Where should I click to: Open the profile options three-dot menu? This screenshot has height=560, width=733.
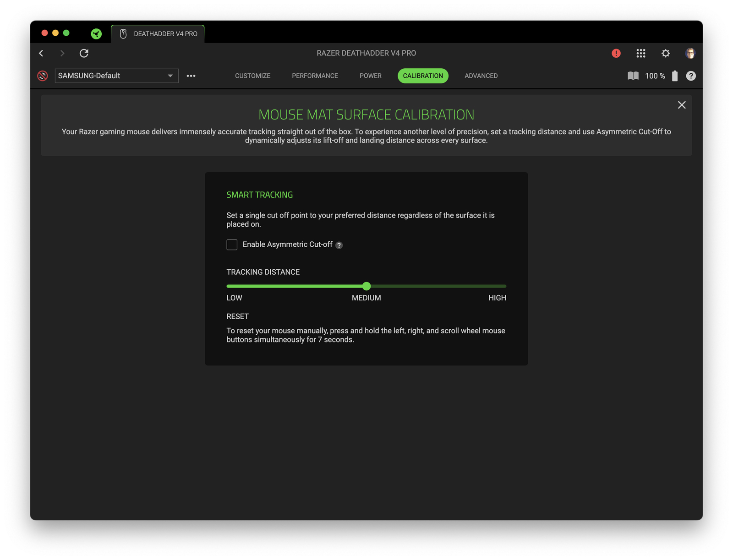point(191,76)
